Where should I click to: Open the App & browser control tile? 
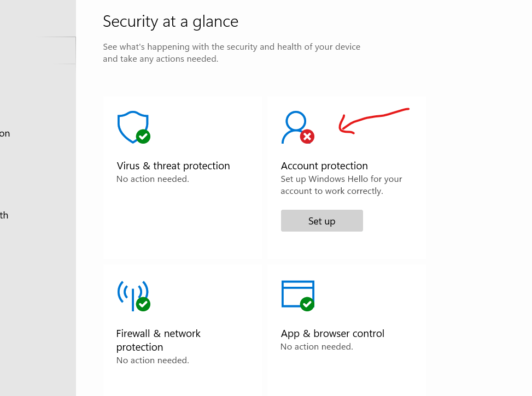pyautogui.click(x=346, y=328)
